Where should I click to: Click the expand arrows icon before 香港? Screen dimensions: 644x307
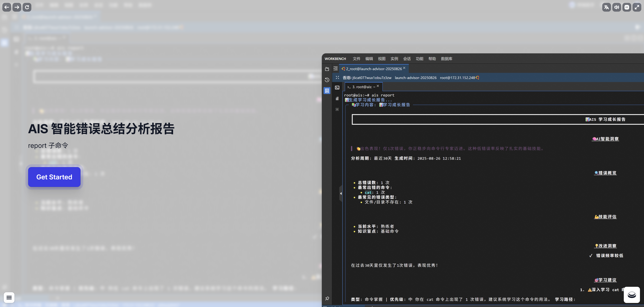337,77
